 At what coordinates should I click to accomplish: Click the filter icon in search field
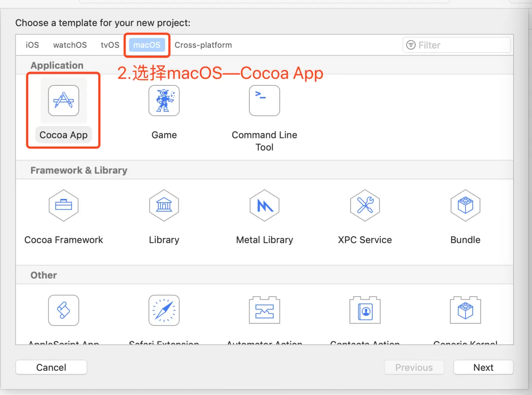(411, 45)
